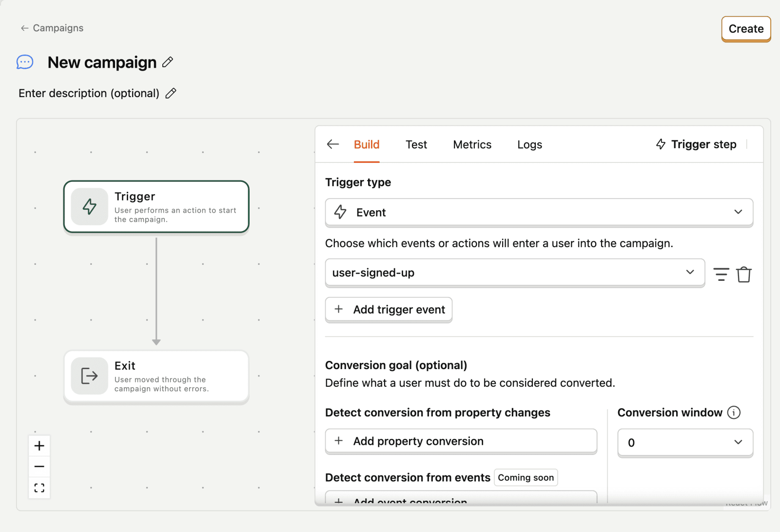Click the pencil icon beside campaign title

pos(168,62)
